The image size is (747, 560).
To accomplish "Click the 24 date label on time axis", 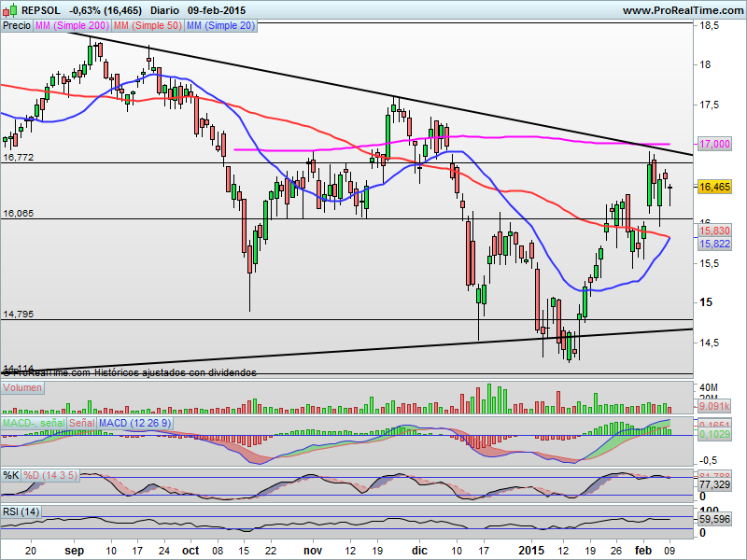I will click(164, 551).
